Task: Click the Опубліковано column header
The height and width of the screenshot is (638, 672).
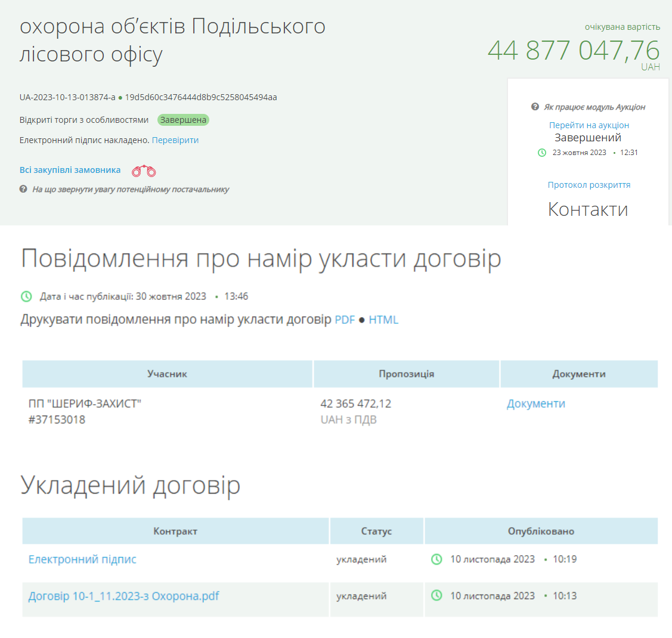Action: [541, 531]
